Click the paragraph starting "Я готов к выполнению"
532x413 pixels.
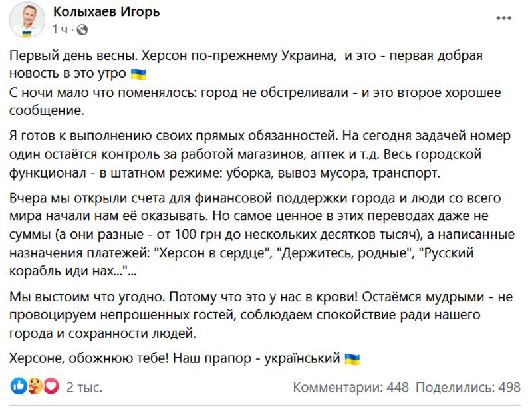[x=259, y=154]
